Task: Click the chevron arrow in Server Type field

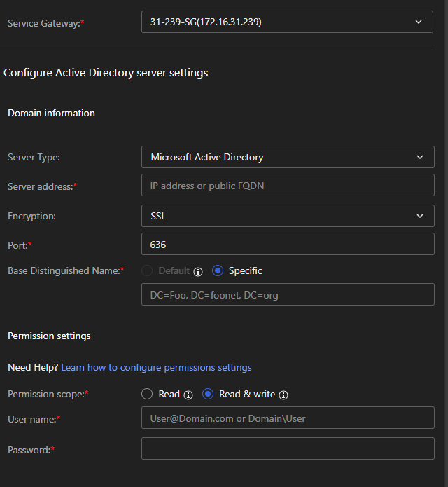Action: click(x=420, y=157)
